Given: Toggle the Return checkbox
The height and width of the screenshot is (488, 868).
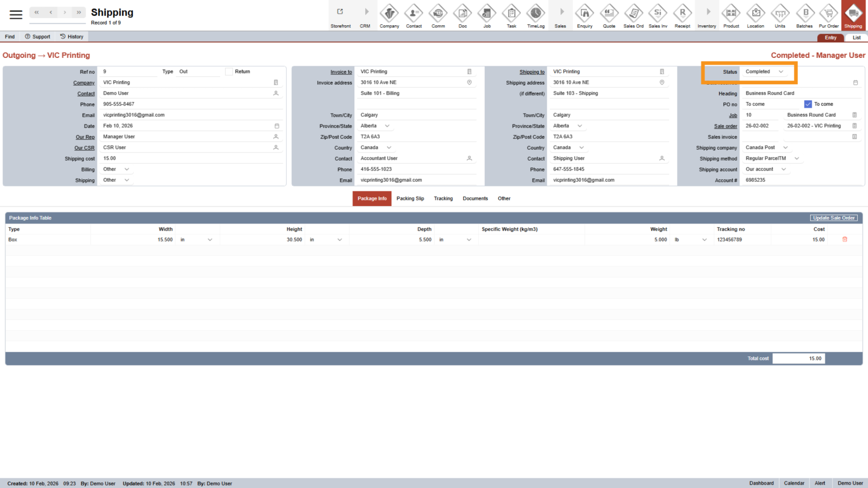Looking at the screenshot, I should pyautogui.click(x=229, y=72).
